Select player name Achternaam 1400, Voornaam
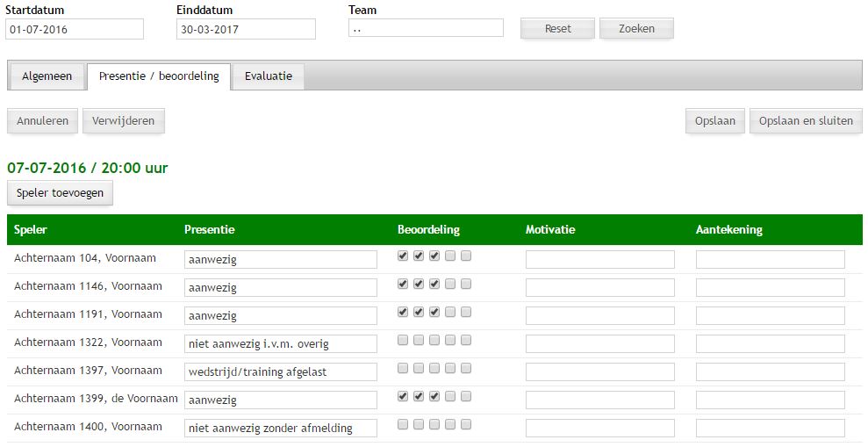Screen dimensions: 868x447 click(x=88, y=427)
